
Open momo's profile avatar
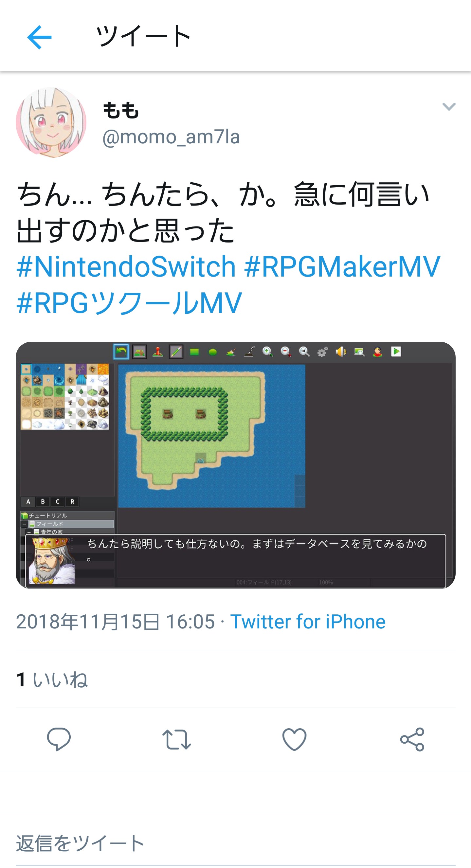click(x=51, y=122)
